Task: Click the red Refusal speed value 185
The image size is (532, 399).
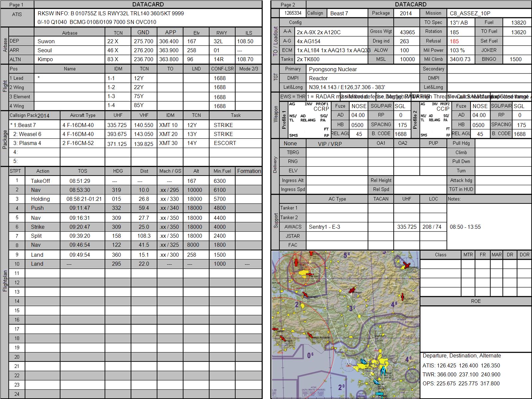Action: 454,41
